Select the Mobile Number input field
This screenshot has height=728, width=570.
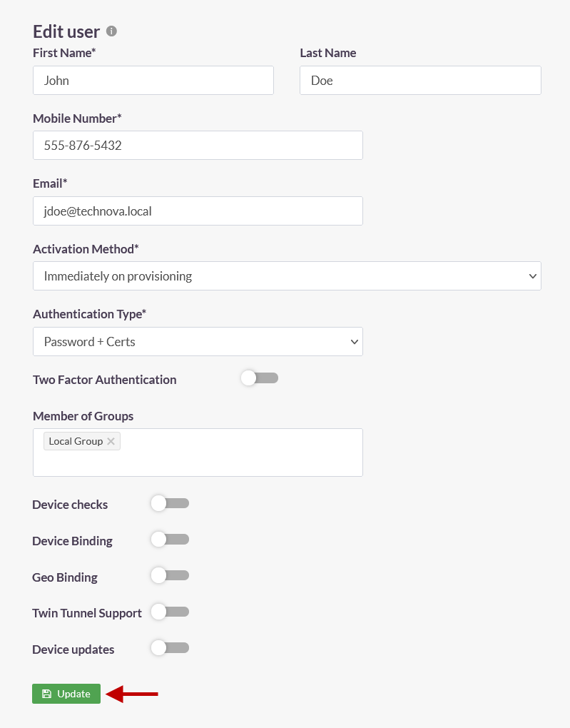(198, 146)
